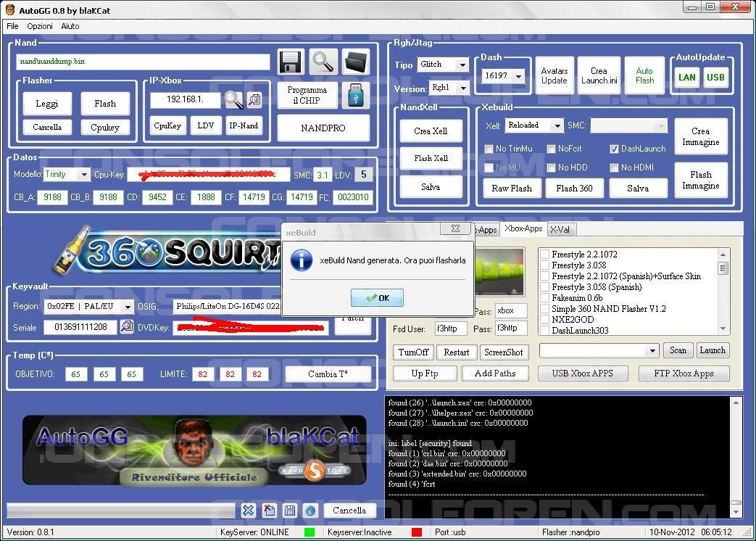Click the green KeyServer ONLINE status indicator
This screenshot has width=756, height=541.
(310, 532)
